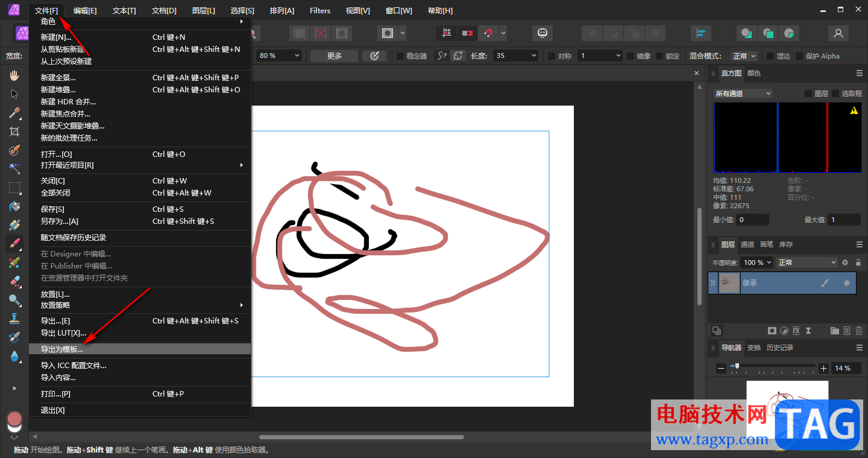Enable the 对称 symmetry checkbox
Image resolution: width=868 pixels, height=458 pixels.
552,56
